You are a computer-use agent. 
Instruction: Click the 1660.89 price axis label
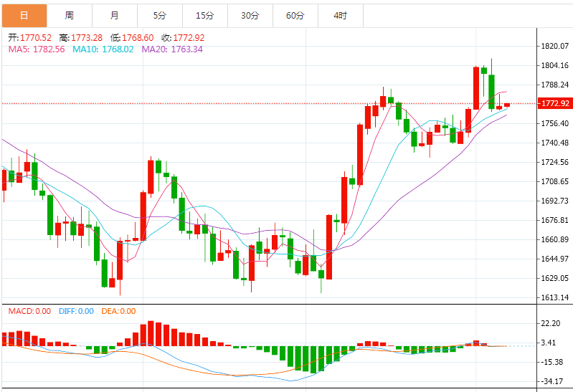point(555,239)
